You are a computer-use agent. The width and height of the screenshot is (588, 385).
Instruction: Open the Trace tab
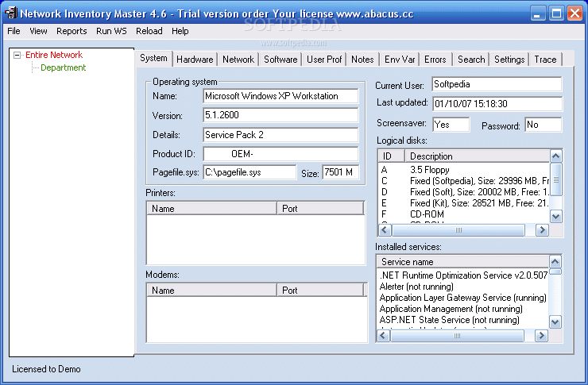coord(545,60)
